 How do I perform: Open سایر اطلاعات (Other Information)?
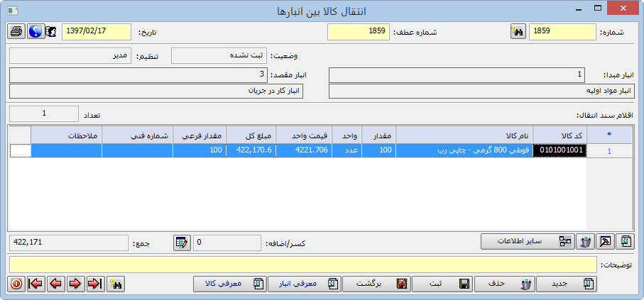[x=528, y=243]
